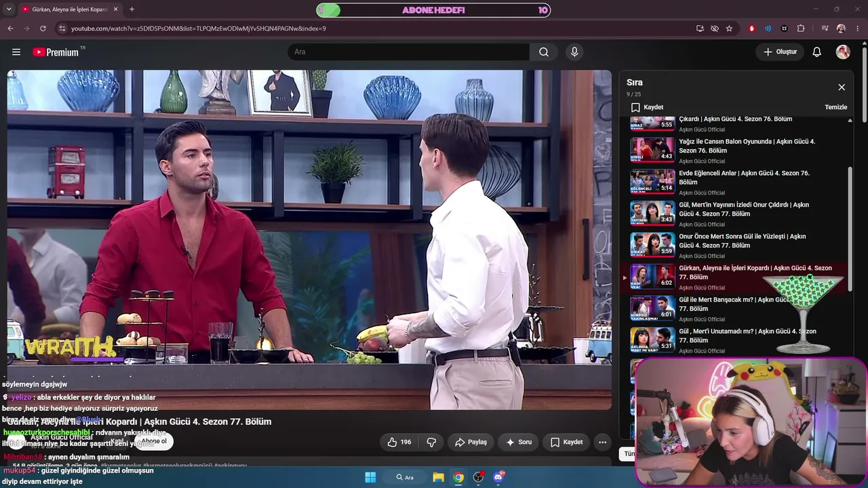The width and height of the screenshot is (868, 488).
Task: Click the crossed-eye tracking protection icon
Action: click(x=715, y=28)
